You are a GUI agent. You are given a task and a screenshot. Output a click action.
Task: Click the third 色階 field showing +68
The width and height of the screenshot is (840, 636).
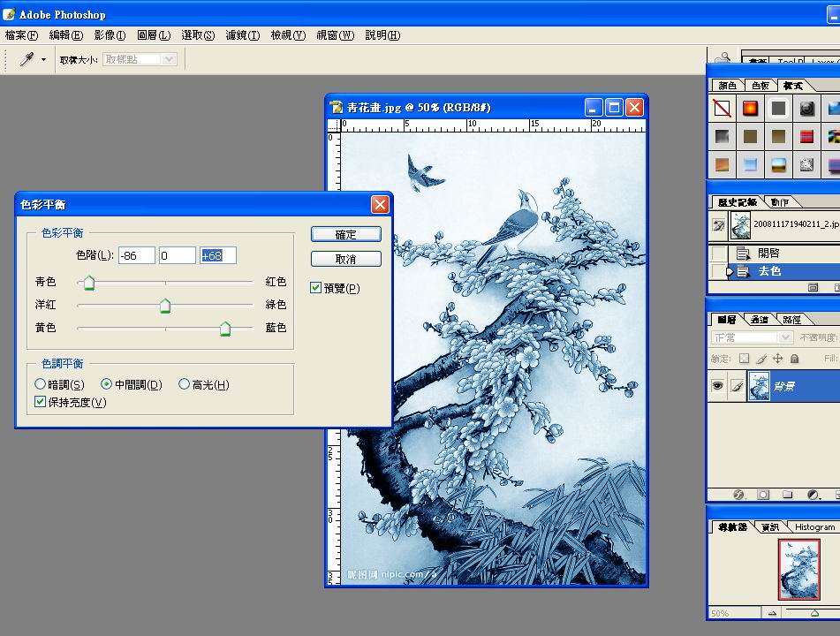[x=218, y=255]
